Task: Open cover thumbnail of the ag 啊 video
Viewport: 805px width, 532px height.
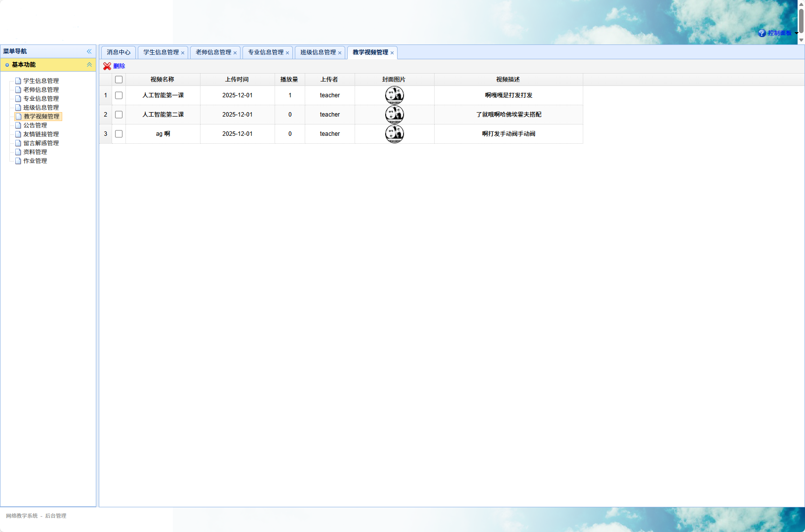Action: (395, 134)
